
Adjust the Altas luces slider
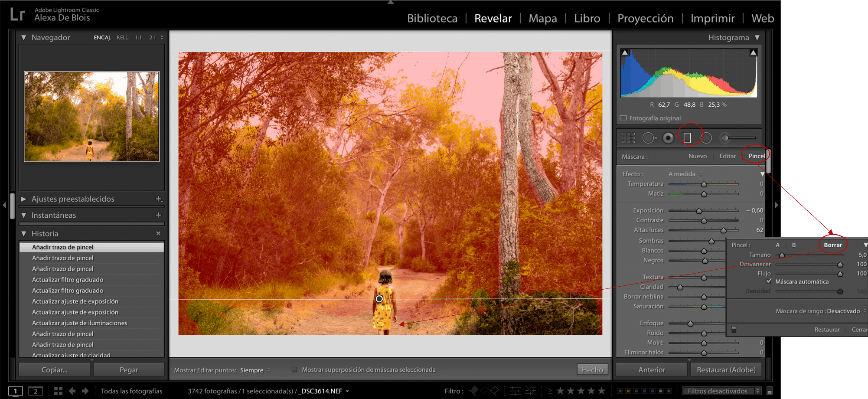coord(723,230)
